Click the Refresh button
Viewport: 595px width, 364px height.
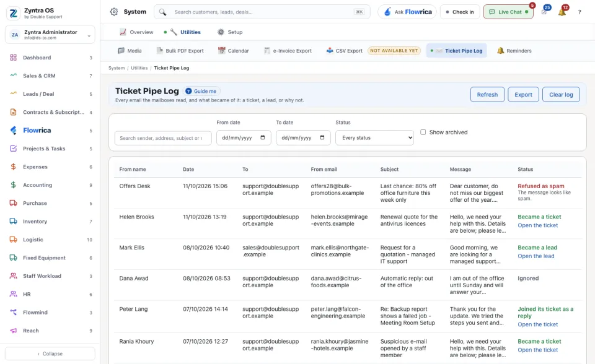tap(487, 95)
